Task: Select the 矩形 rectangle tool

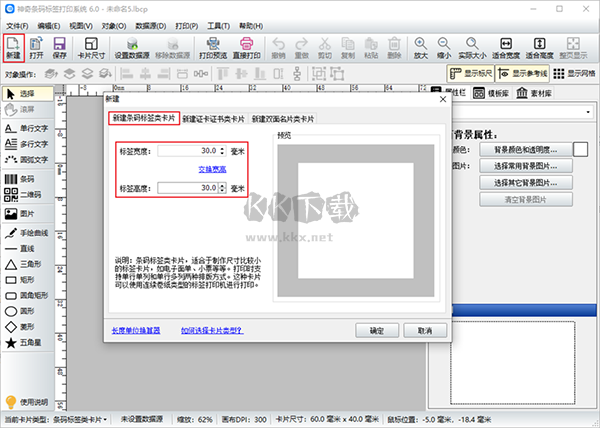Action: tap(20, 280)
